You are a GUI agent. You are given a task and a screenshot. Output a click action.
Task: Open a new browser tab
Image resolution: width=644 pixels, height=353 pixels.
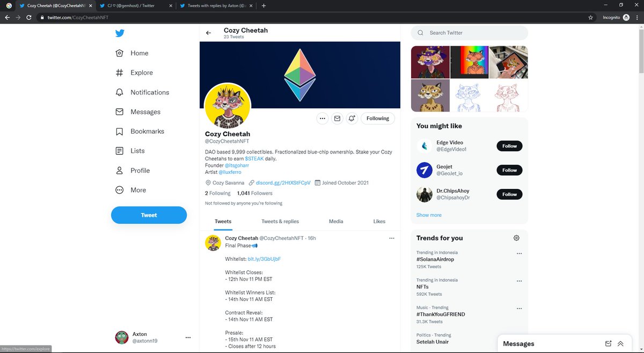264,5
